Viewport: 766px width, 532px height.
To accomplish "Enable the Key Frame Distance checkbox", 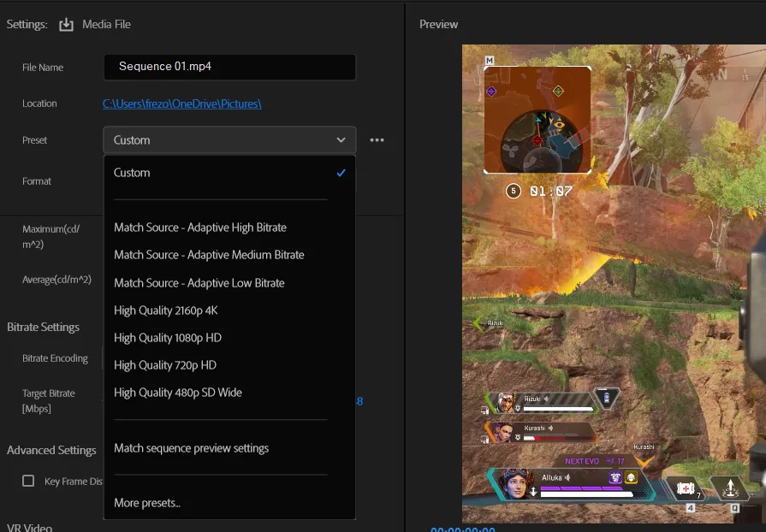I will [28, 482].
